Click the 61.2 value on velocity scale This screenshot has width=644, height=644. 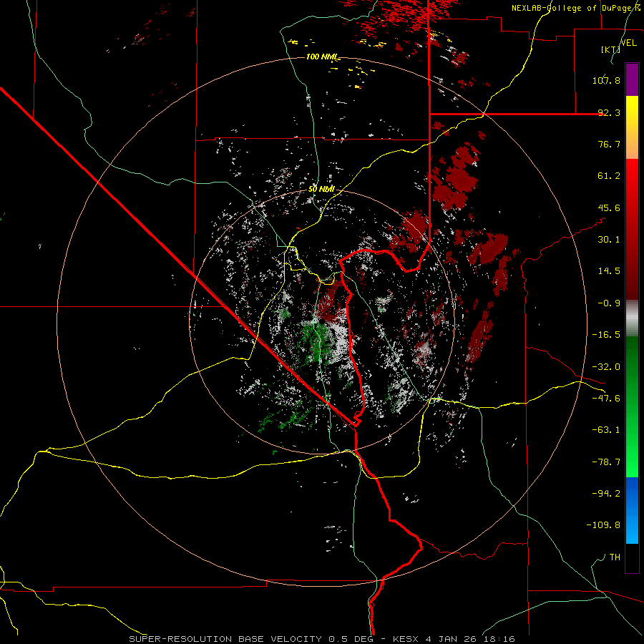point(609,176)
